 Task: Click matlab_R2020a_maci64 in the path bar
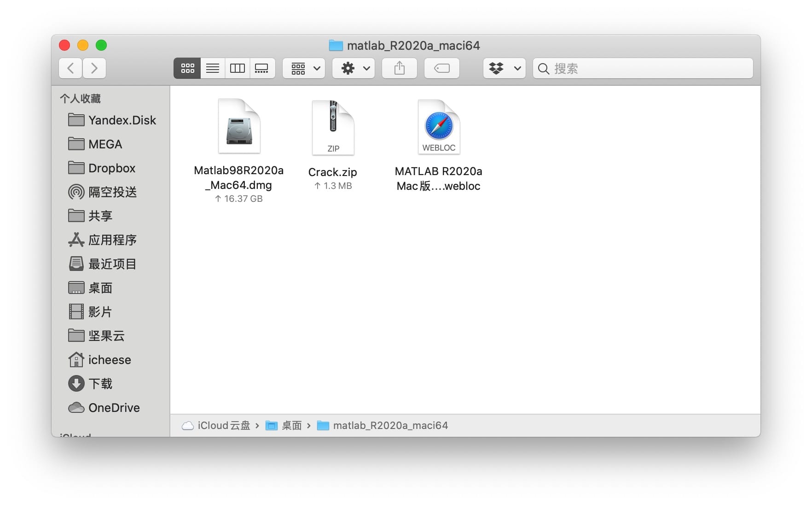tap(383, 425)
